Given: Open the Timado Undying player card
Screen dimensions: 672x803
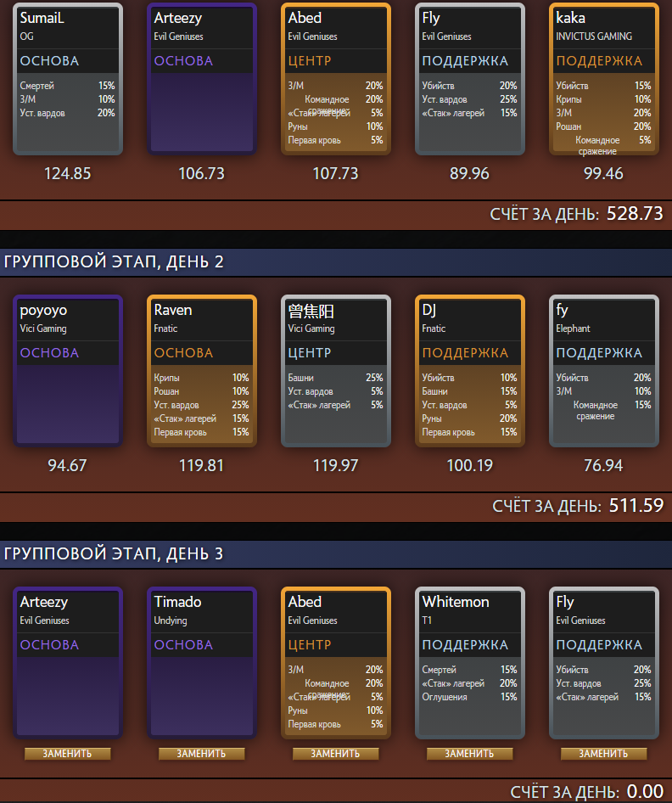Looking at the screenshot, I should tap(202, 663).
